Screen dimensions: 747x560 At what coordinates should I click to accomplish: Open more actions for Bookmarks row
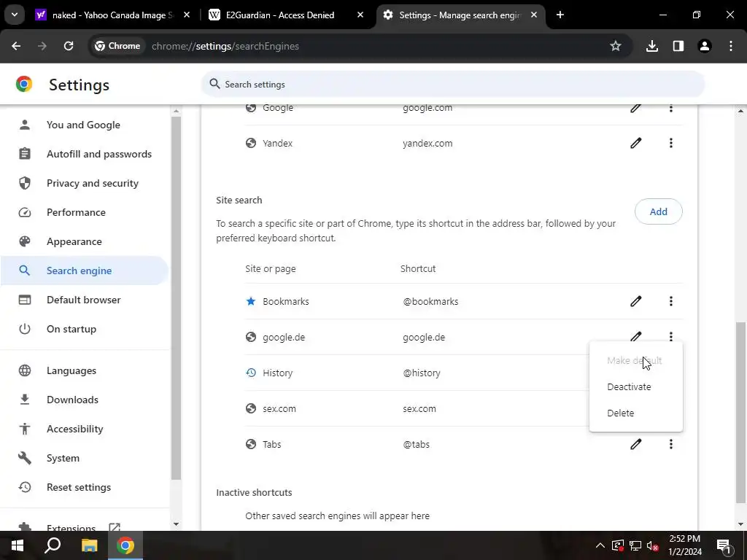pyautogui.click(x=671, y=301)
